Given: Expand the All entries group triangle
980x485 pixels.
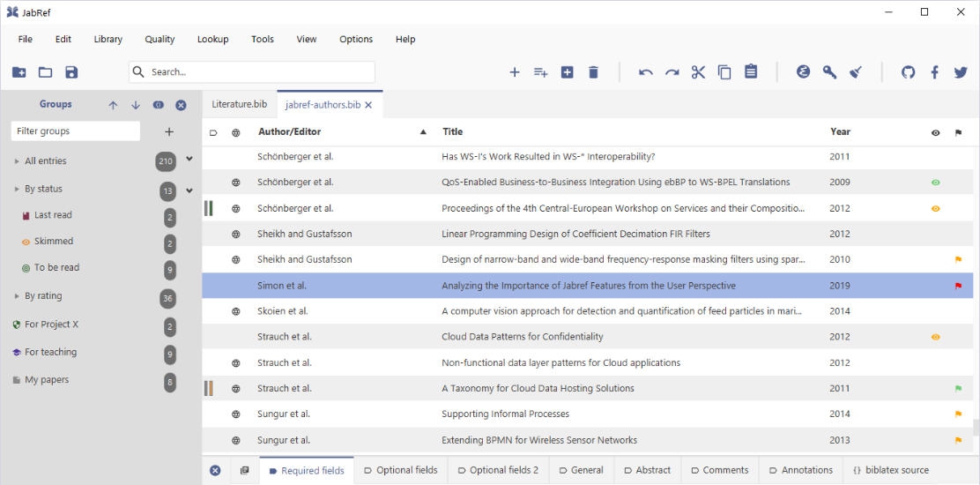Looking at the screenshot, I should click(17, 161).
